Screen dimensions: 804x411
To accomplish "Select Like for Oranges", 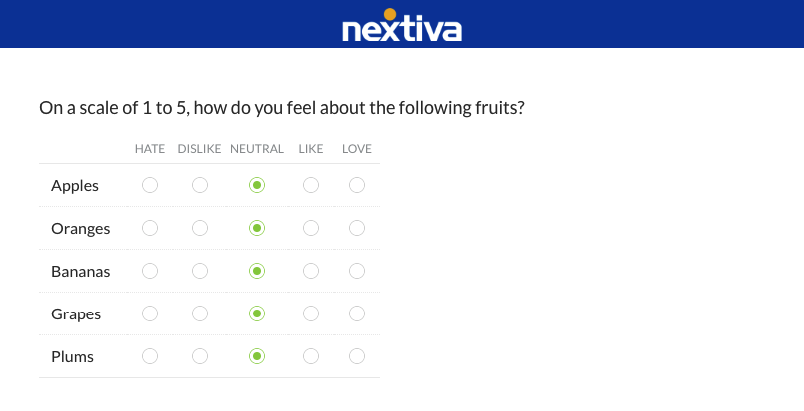I will pos(311,228).
